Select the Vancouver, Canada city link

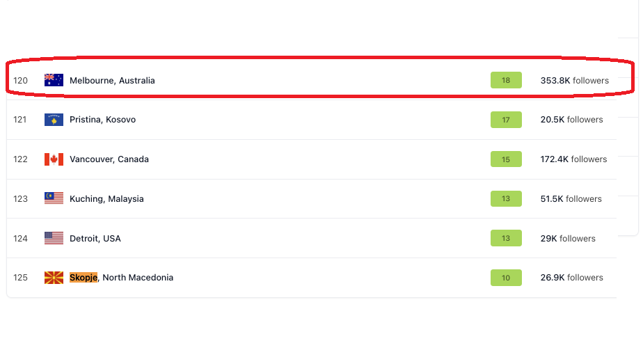[109, 159]
